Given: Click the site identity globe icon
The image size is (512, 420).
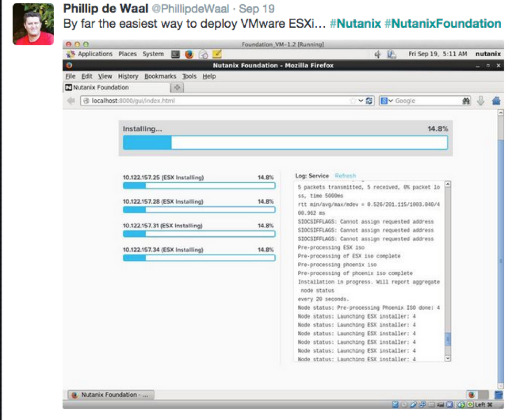Looking at the screenshot, I should 86,101.
